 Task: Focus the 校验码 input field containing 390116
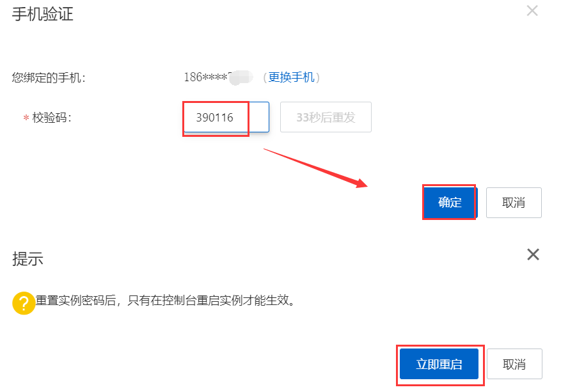[x=226, y=117]
